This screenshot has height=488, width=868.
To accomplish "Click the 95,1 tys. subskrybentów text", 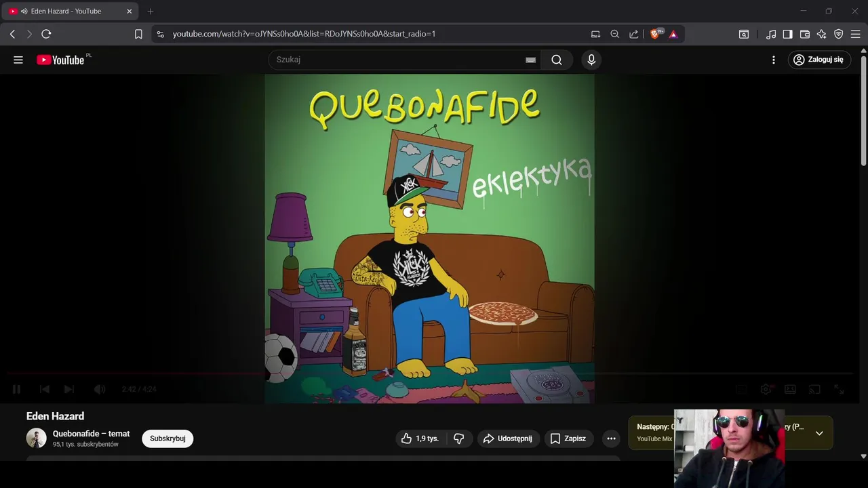I will pos(85,445).
